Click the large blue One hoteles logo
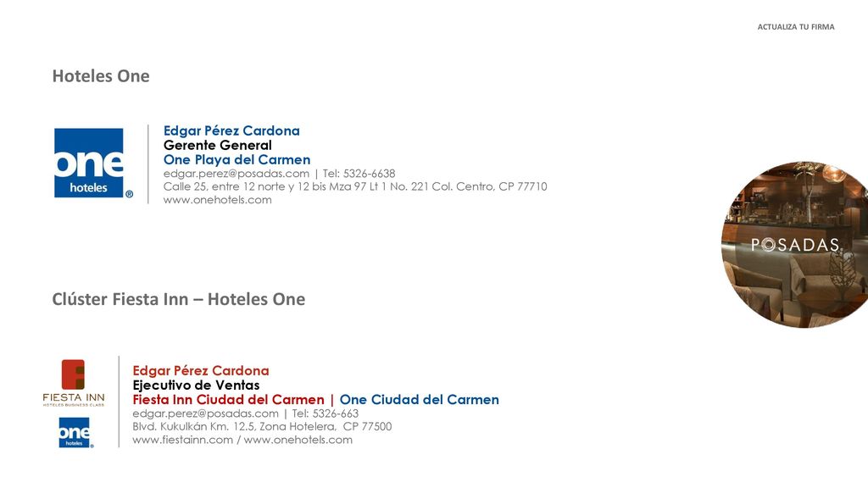 [x=93, y=164]
